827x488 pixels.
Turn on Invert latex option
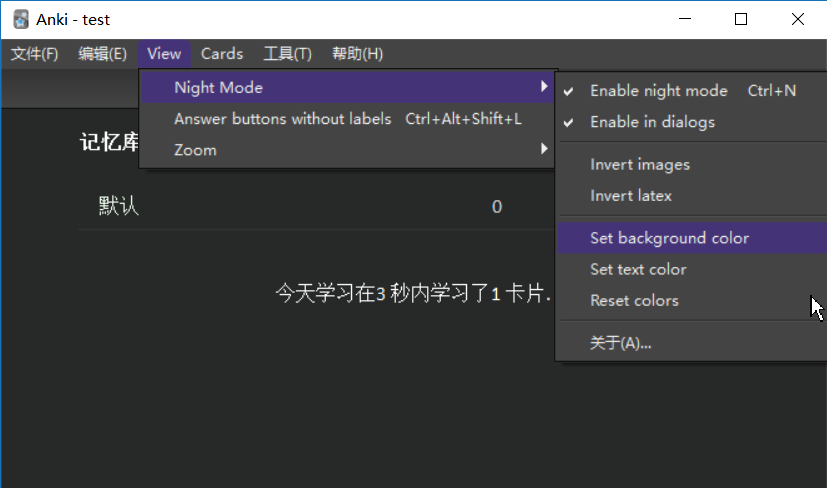pos(631,196)
